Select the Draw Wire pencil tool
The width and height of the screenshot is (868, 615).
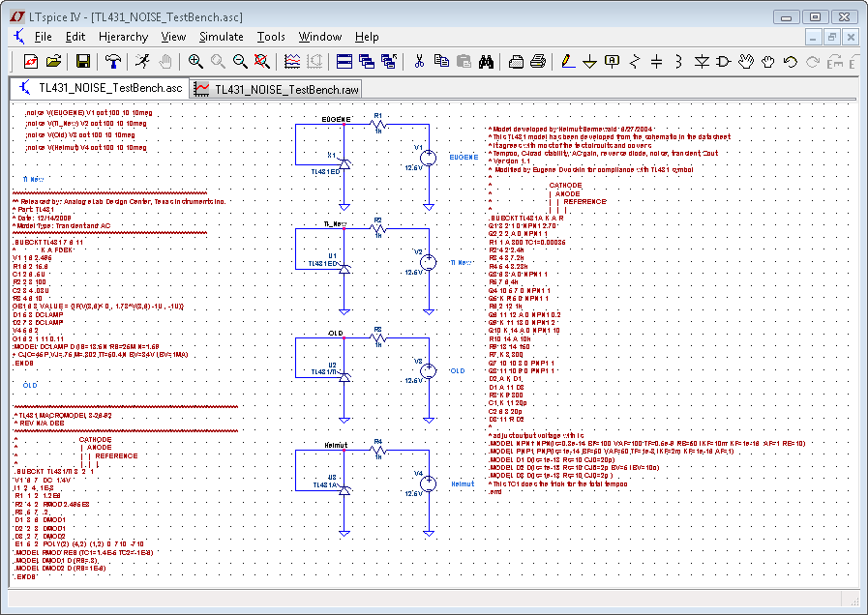[567, 61]
